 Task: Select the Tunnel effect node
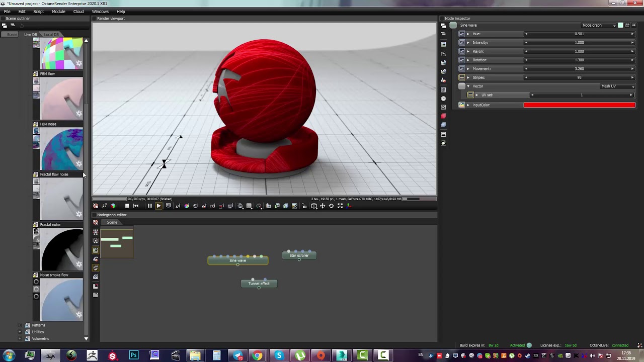(259, 284)
